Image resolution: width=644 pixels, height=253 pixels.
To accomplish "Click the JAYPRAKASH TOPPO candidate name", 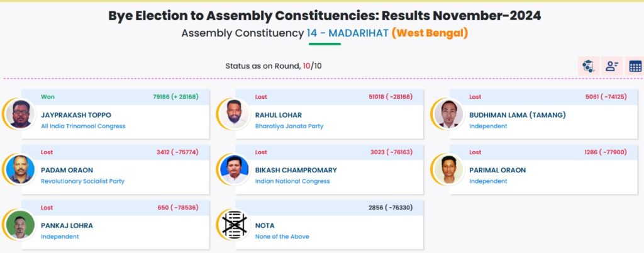I will click(x=76, y=115).
